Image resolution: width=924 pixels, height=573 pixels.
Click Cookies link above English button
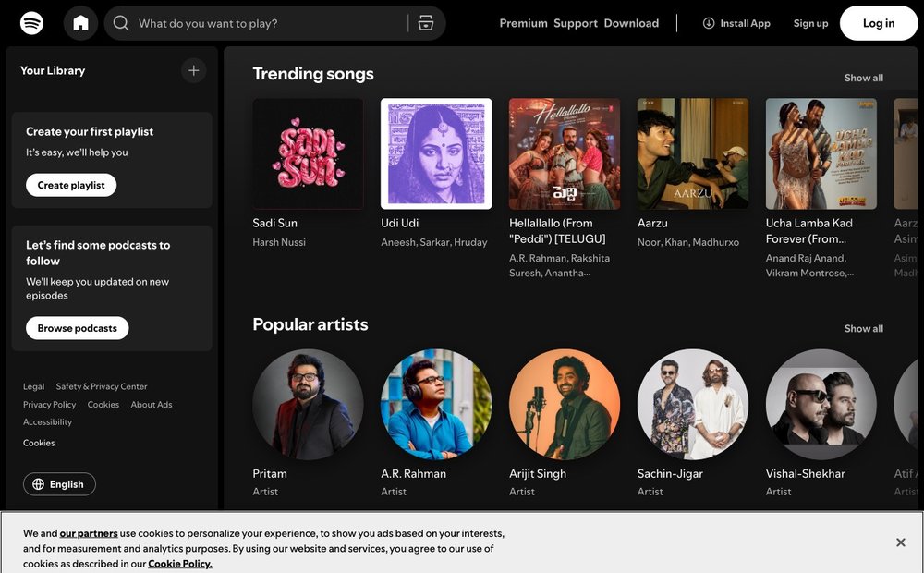click(x=39, y=443)
